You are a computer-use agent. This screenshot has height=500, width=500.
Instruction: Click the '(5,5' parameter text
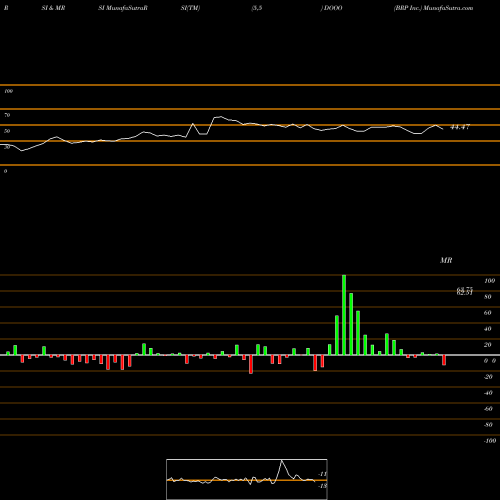tap(257, 8)
